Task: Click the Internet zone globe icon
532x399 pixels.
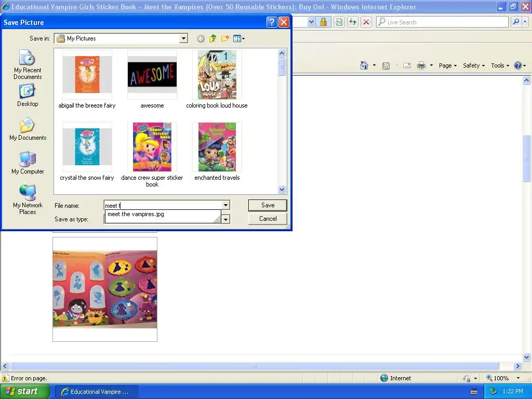Action: coord(384,378)
